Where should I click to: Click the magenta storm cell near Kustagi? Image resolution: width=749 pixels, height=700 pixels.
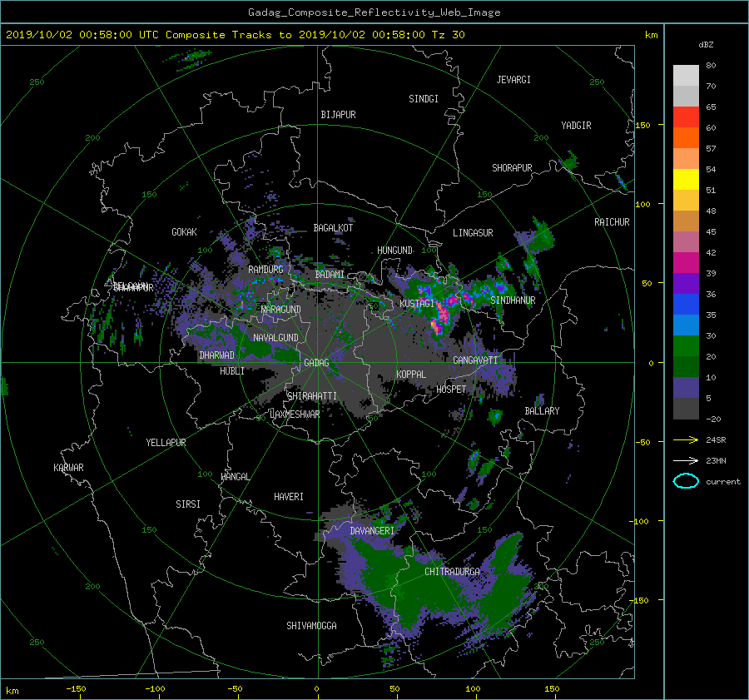(444, 314)
